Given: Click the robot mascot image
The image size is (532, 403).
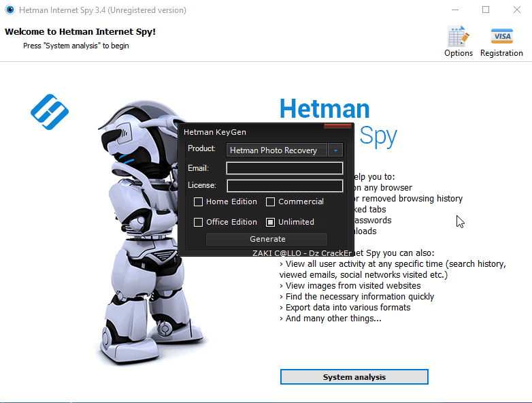Looking at the screenshot, I should (x=146, y=233).
